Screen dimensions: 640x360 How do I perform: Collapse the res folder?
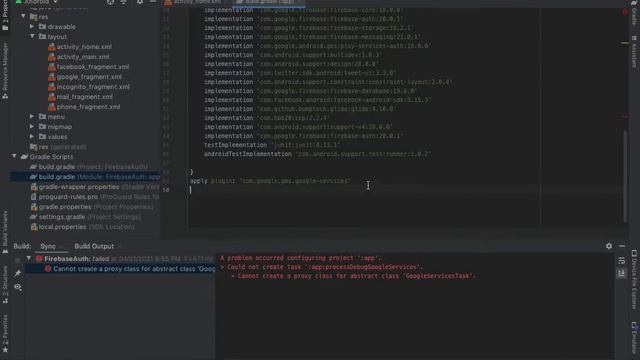tap(23, 16)
